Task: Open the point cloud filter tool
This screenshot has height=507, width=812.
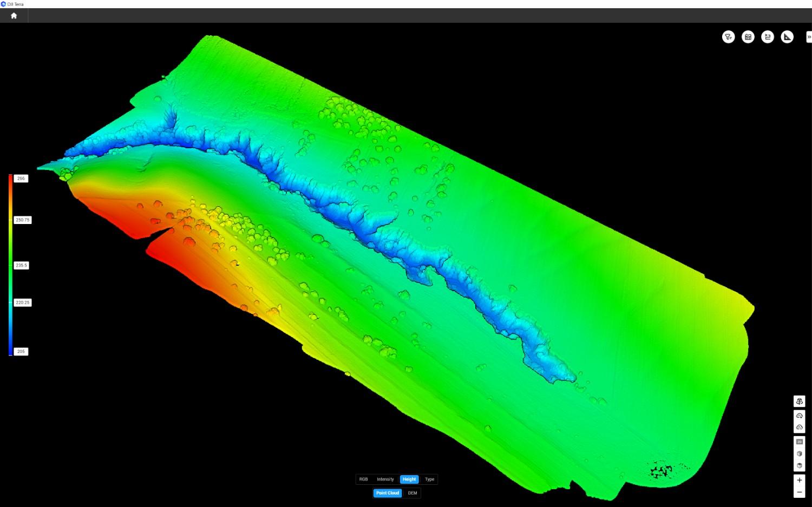Action: click(x=728, y=37)
